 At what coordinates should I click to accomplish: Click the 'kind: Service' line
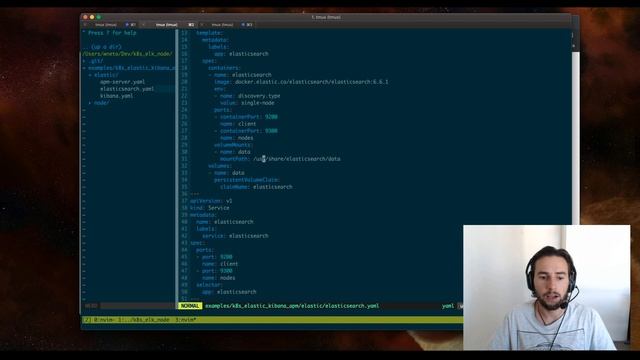210,208
